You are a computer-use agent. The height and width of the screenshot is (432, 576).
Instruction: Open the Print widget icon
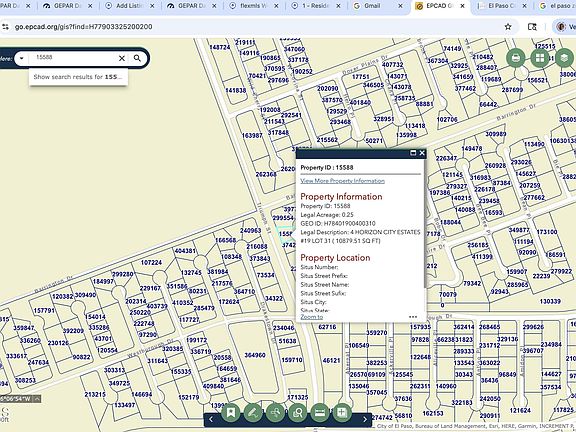pyautogui.click(x=516, y=58)
